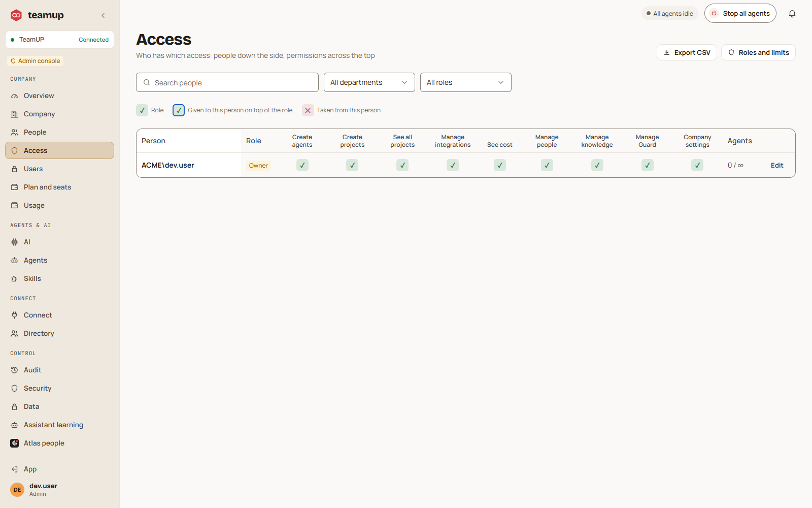The width and height of the screenshot is (812, 508).
Task: Click the Skills puzzle icon
Action: point(15,278)
